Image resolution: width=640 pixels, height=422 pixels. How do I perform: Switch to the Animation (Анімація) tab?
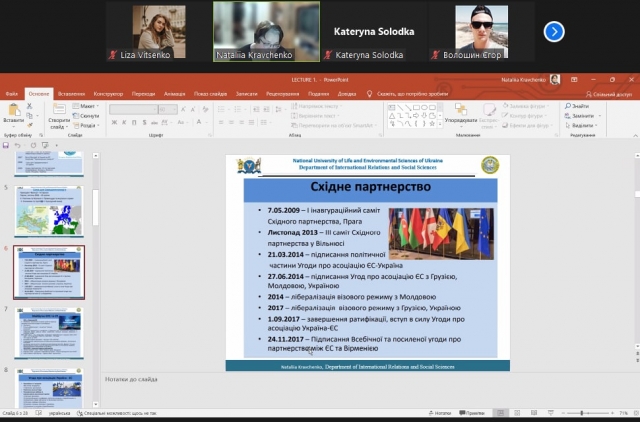(174, 93)
